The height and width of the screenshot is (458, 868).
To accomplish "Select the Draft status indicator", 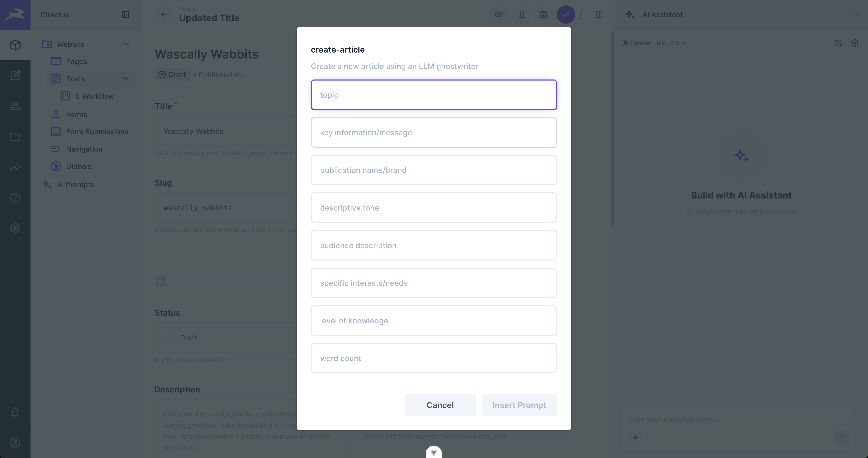I will tap(173, 74).
